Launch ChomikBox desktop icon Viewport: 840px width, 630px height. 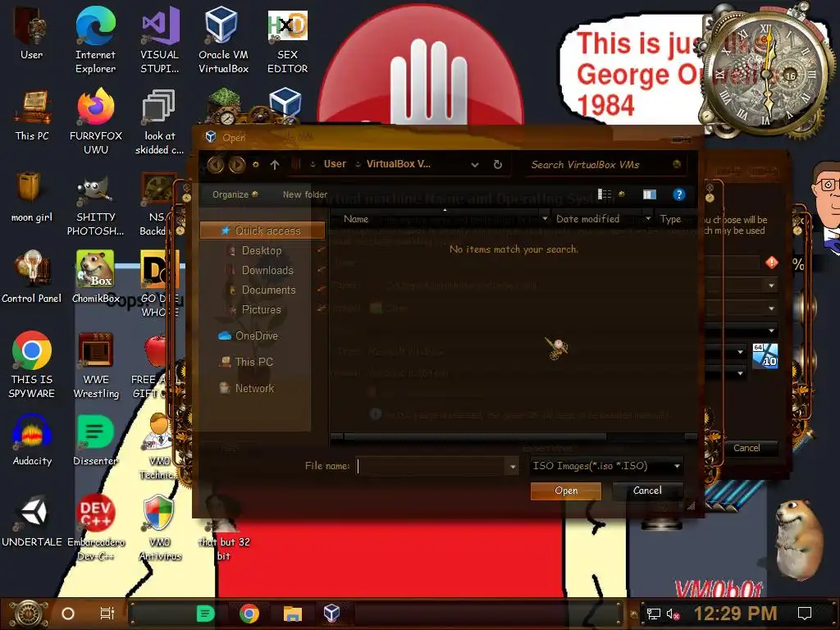tap(95, 277)
